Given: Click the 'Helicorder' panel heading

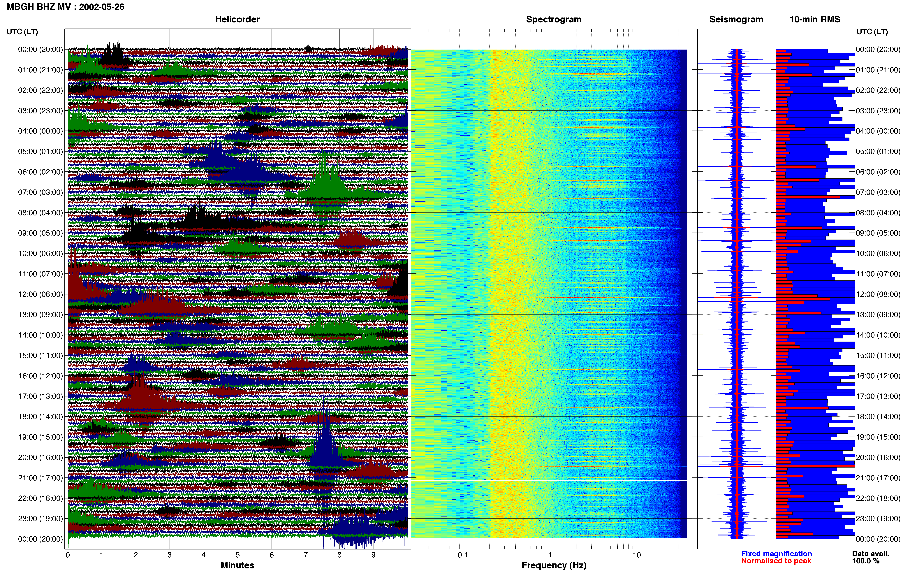Looking at the screenshot, I should (x=237, y=20).
